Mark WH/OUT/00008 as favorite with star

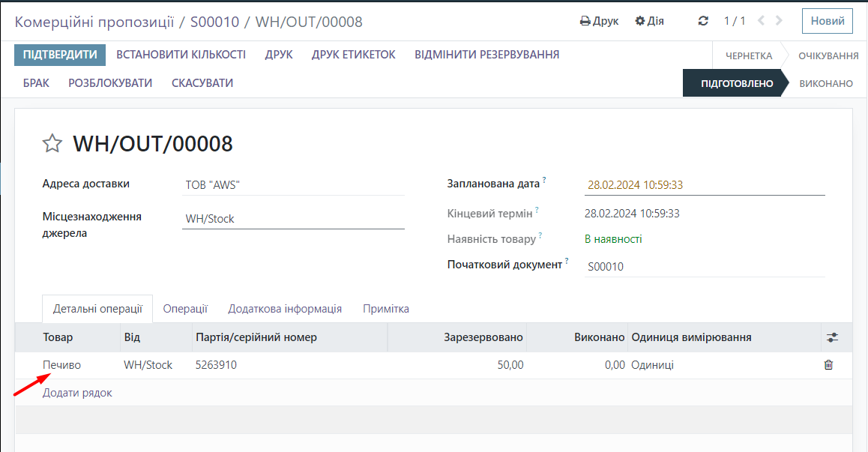(x=52, y=143)
